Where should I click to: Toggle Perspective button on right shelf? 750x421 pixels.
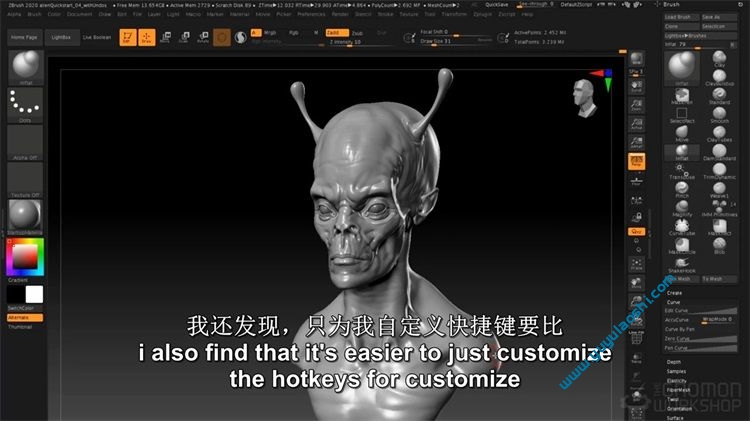[636, 161]
